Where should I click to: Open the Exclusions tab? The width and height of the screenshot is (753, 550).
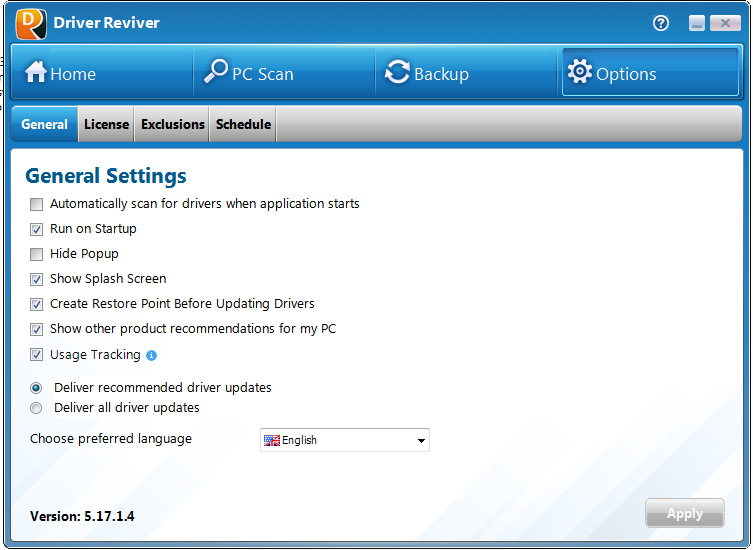click(172, 124)
